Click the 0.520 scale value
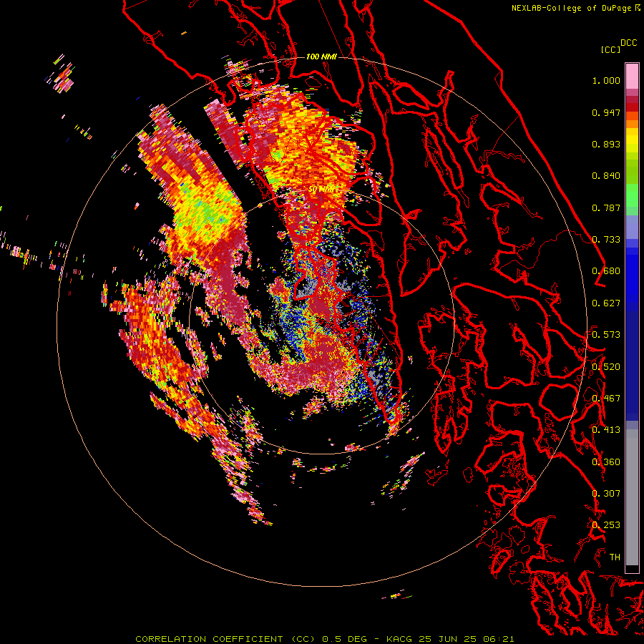Image resolution: width=644 pixels, height=644 pixels. point(606,367)
